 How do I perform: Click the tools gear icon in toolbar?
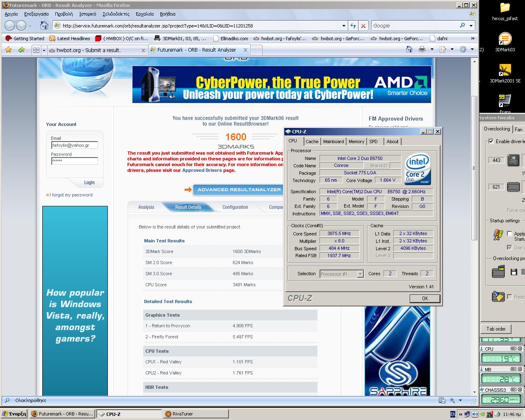(463, 49)
